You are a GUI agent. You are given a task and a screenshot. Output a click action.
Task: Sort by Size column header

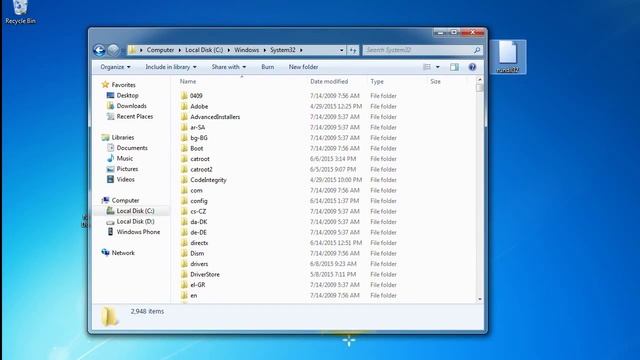[436, 82]
